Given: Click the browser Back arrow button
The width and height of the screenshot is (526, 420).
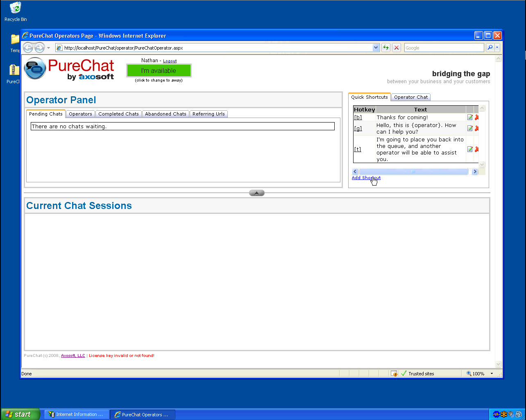Looking at the screenshot, I should coord(28,48).
